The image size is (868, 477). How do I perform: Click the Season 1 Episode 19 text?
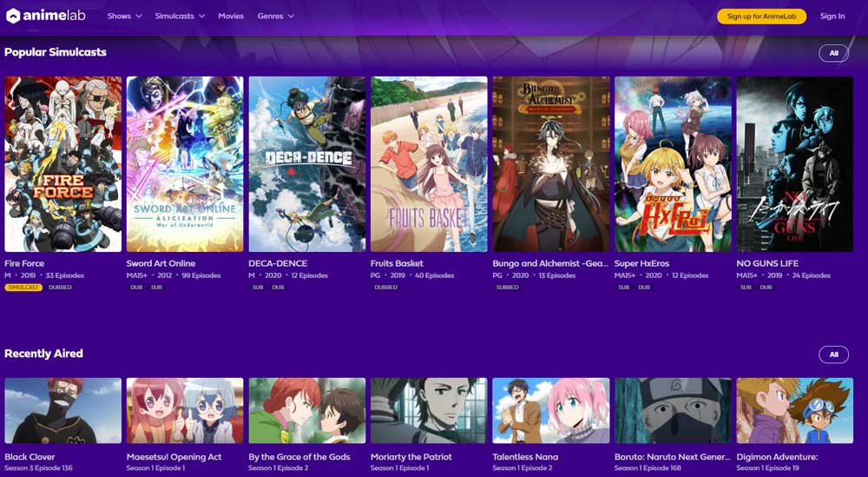[x=768, y=468]
